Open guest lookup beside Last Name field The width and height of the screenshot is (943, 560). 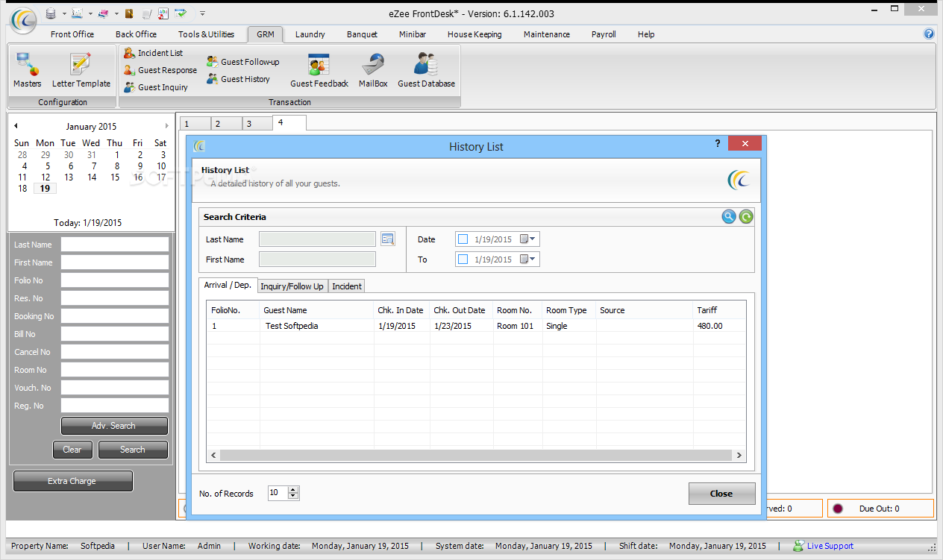(x=387, y=239)
